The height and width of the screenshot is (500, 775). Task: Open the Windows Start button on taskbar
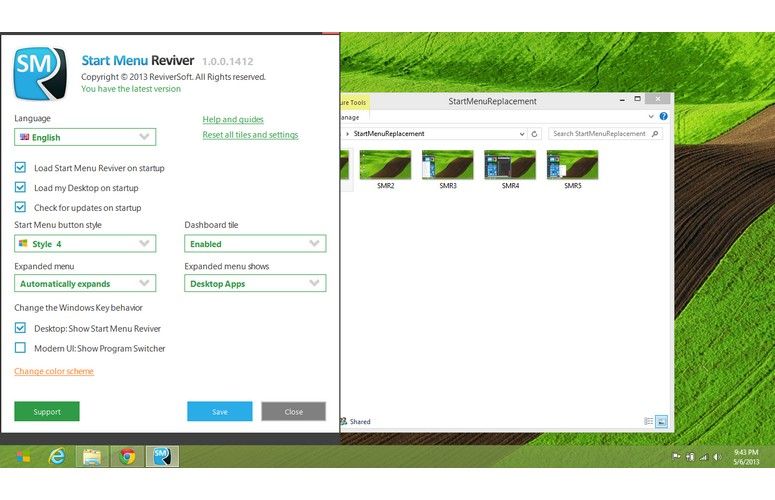23,457
